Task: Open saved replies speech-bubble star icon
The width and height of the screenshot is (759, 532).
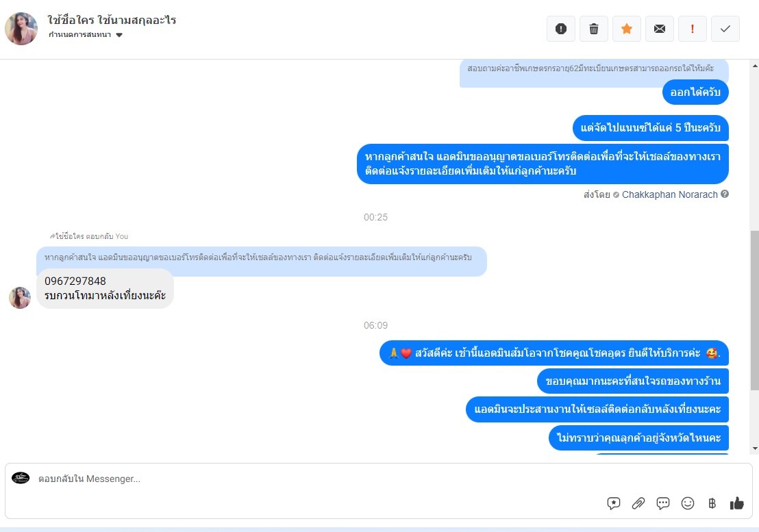Action: pos(613,503)
